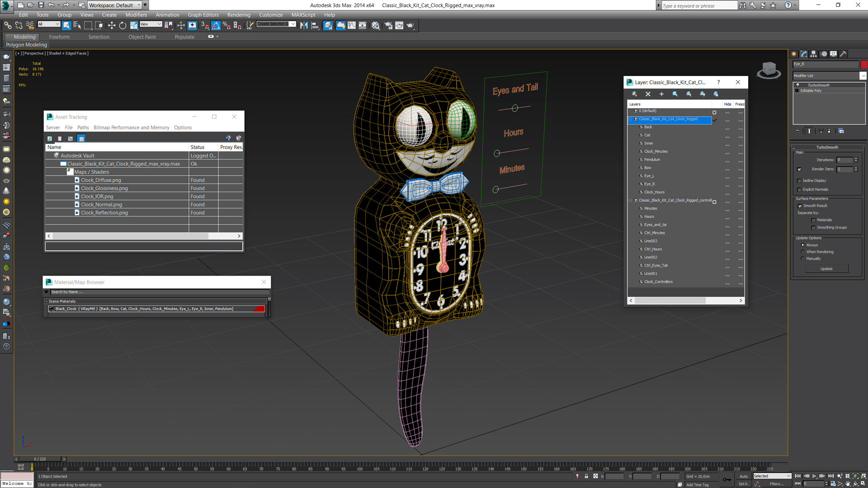Select the Select and Link tool

pyautogui.click(x=8, y=25)
